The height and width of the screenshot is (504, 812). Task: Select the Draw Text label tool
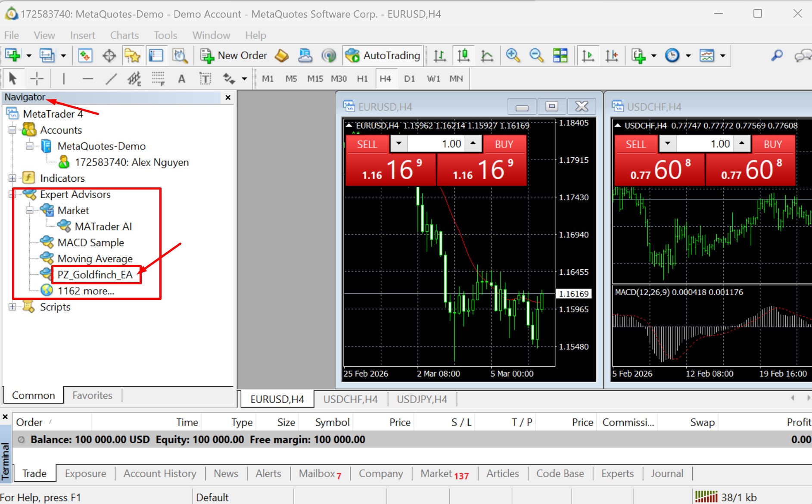[x=181, y=78]
